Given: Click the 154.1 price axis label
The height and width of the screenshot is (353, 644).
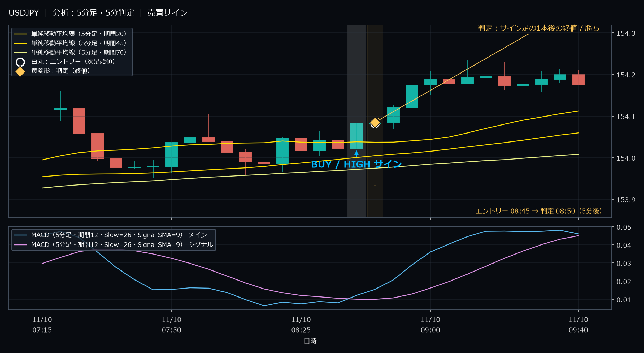Looking at the screenshot, I should point(626,117).
